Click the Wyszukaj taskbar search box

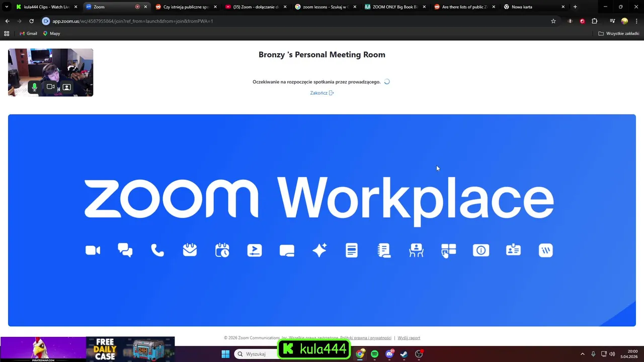(257, 354)
